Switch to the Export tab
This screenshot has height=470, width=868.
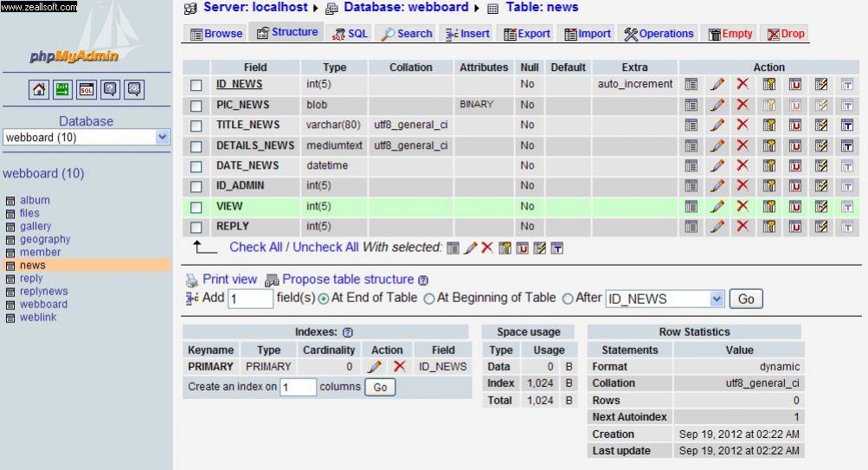click(x=526, y=34)
